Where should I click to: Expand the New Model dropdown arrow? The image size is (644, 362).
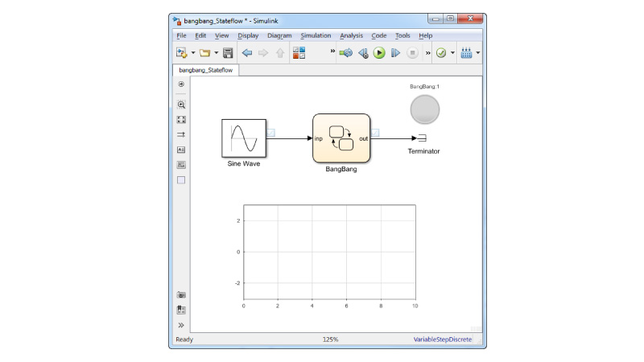coord(193,54)
